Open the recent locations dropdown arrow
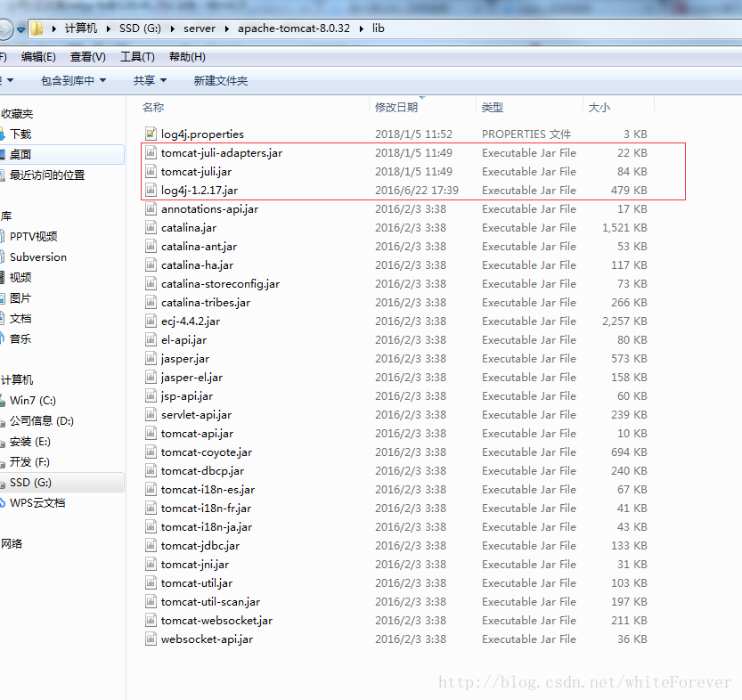Viewport: 742px width, 700px height. [20, 29]
